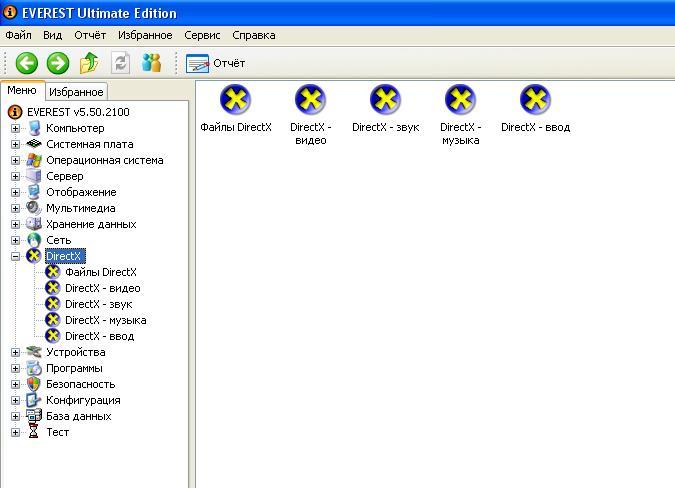Open the DirectX - ввод icon in right pane
Screen dimensions: 675x488
coord(536,100)
